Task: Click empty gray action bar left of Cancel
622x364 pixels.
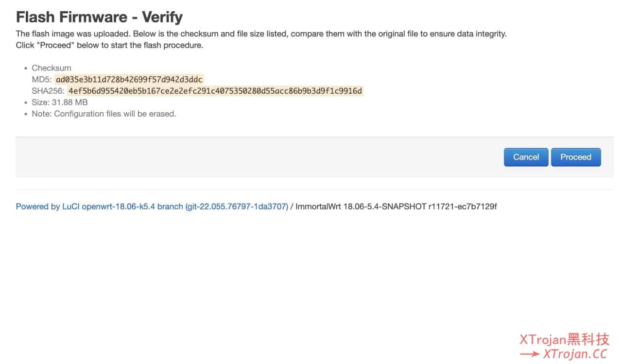Action: (258, 157)
